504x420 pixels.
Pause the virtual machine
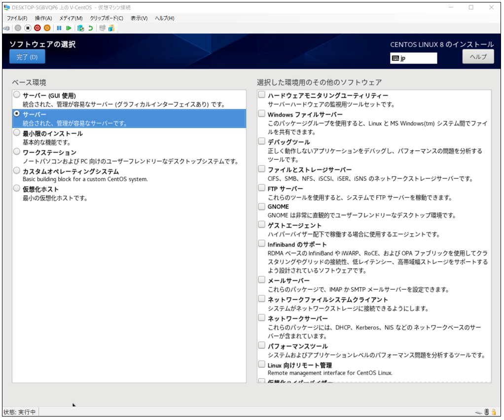tap(59, 28)
